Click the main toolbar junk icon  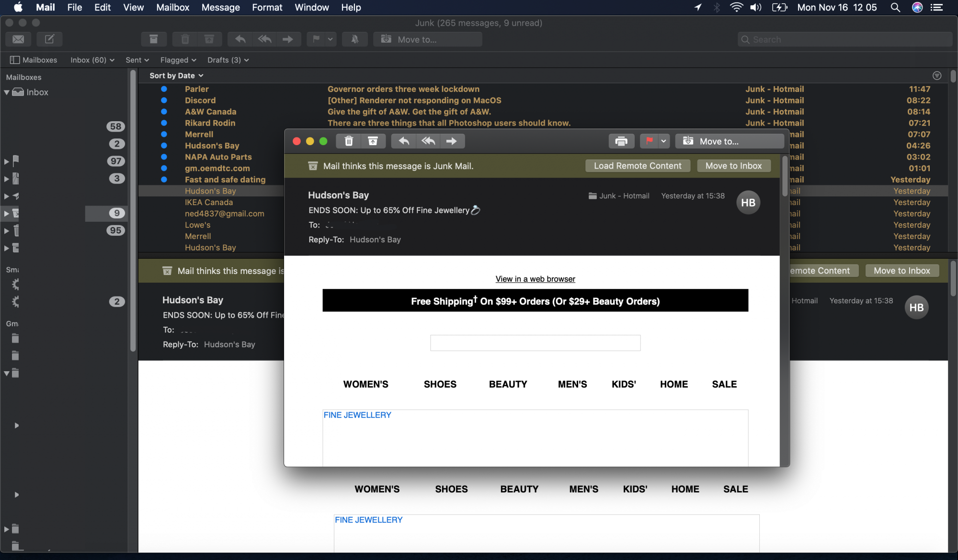coord(209,39)
